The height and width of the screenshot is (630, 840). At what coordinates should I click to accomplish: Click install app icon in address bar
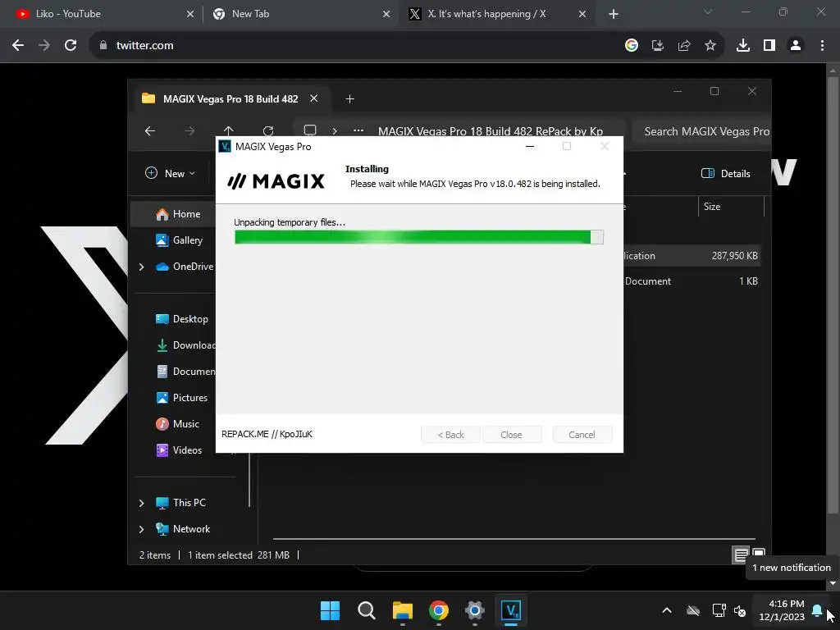658,46
